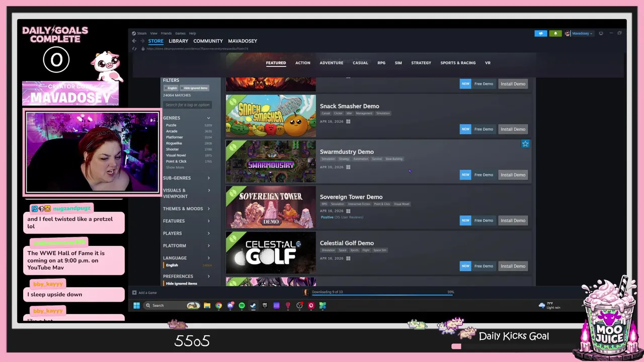
Task: Switch to the Library tab
Action: coord(178,41)
